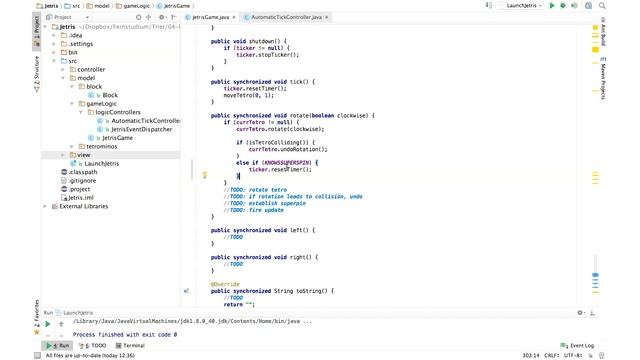Switch to JetrisGame.java tab
The height and width of the screenshot is (360, 640).
211,17
